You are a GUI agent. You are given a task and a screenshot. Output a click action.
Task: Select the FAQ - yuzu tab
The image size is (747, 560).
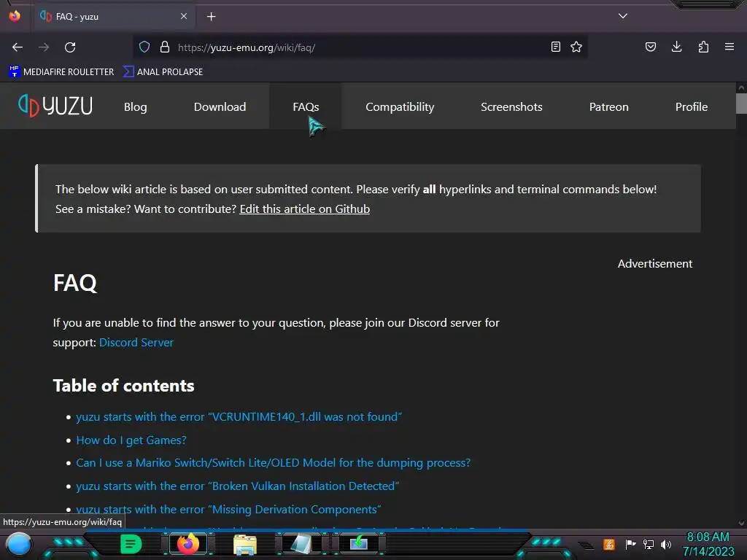(113, 17)
